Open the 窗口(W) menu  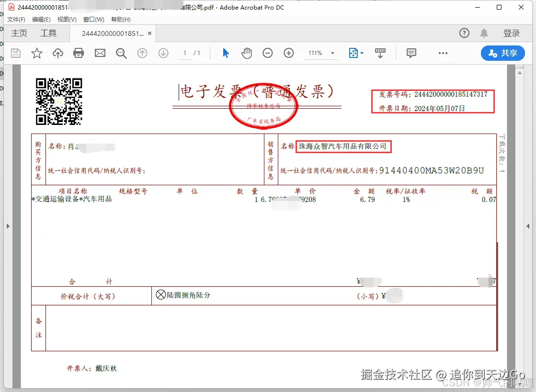pyautogui.click(x=94, y=20)
